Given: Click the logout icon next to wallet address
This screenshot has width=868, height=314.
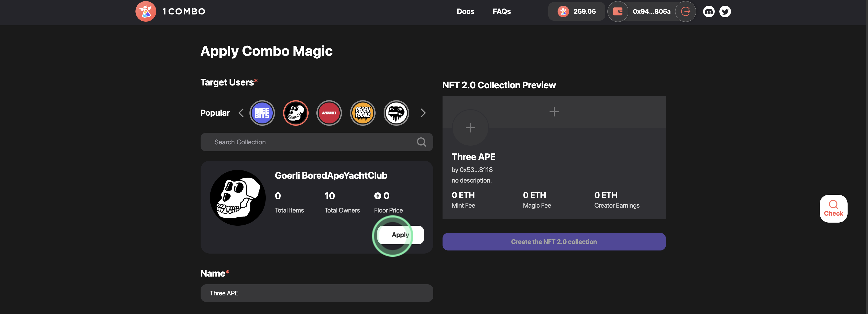Looking at the screenshot, I should tap(685, 11).
